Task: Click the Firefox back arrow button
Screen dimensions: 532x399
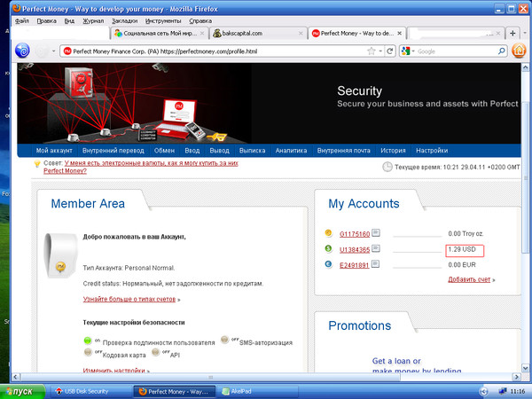Action: click(x=22, y=51)
